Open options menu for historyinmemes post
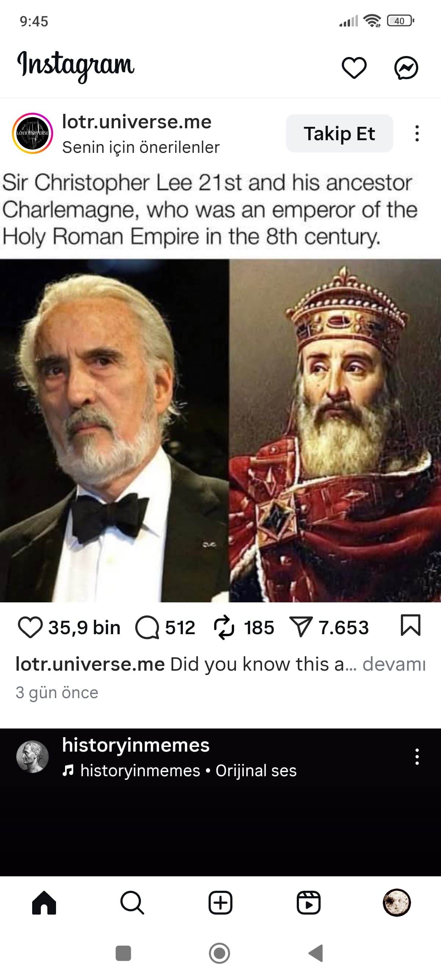Image resolution: width=441 pixels, height=980 pixels. click(x=417, y=757)
